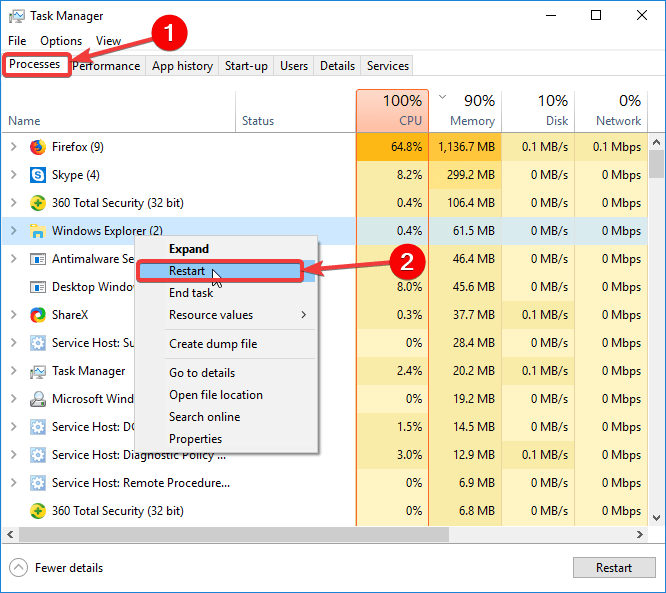The width and height of the screenshot is (666, 593).
Task: Click the Service Host: Remote Procedure gear icon
Action: [x=38, y=483]
